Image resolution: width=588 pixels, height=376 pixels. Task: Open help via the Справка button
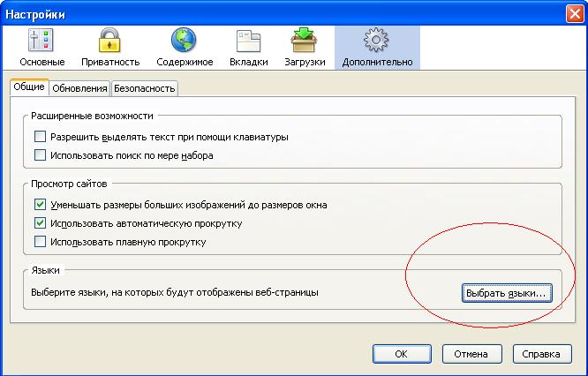pyautogui.click(x=540, y=354)
